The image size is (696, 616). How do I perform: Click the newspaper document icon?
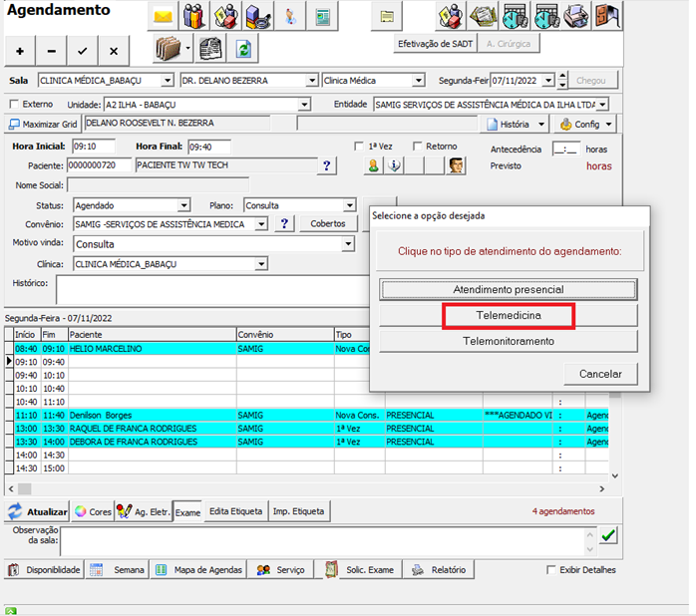tap(210, 48)
